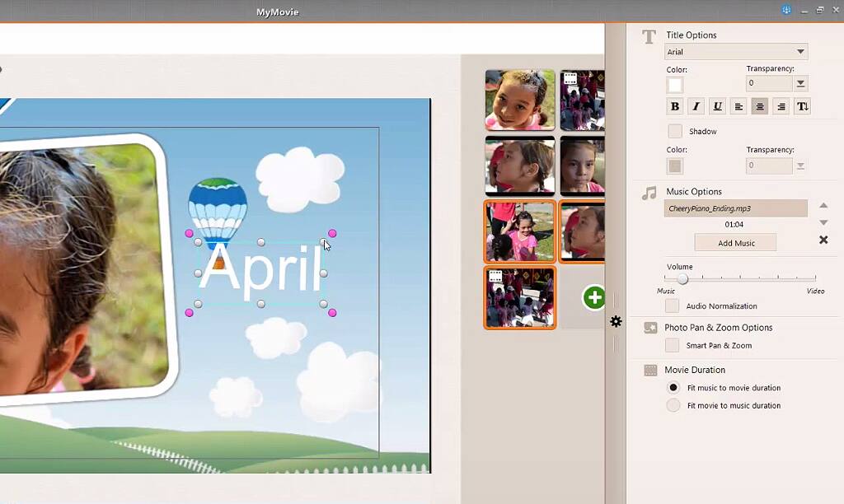Open shadow Transparency dropdown arrow
This screenshot has height=504, width=844.
800,166
